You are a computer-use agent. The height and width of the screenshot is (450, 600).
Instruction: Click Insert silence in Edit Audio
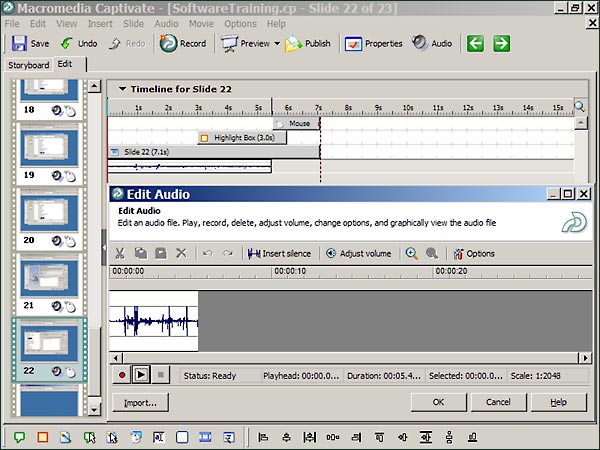279,253
